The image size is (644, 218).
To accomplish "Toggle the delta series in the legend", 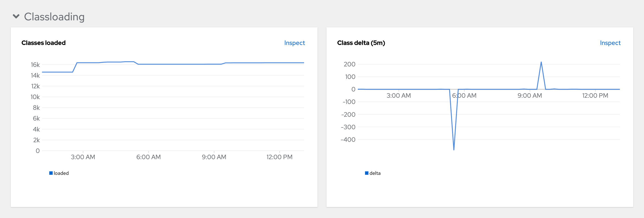I will point(375,173).
